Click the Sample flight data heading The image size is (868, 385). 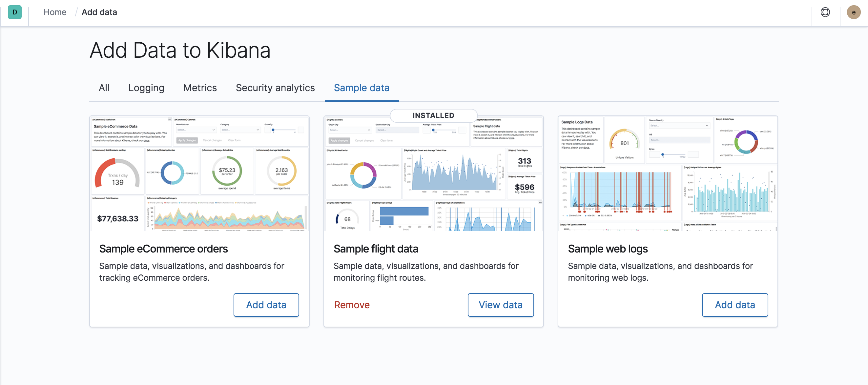point(376,249)
